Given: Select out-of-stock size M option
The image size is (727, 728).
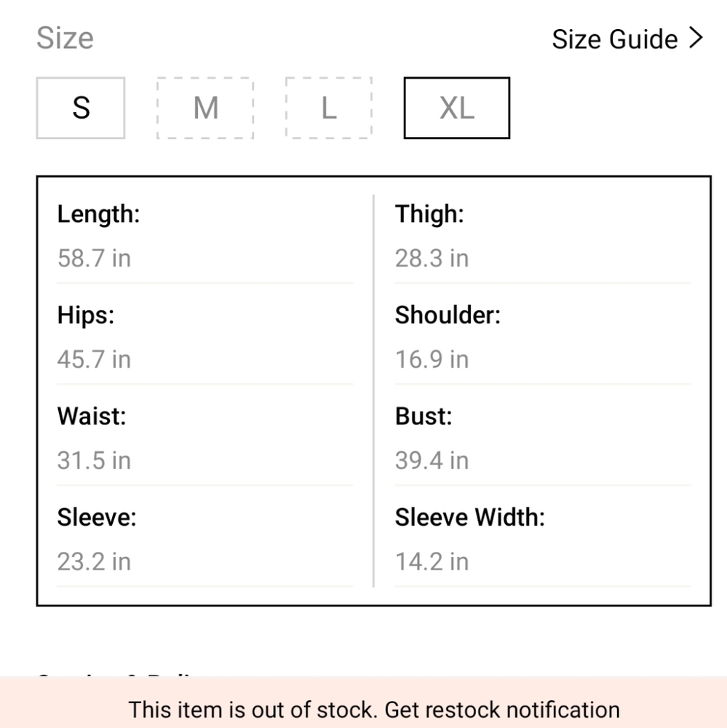Looking at the screenshot, I should [205, 108].
